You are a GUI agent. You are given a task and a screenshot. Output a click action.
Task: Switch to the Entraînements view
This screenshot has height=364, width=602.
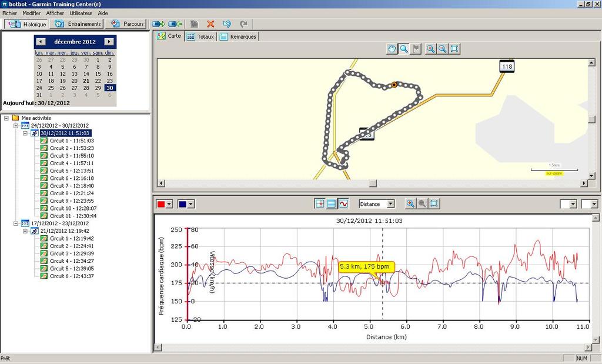(x=77, y=24)
